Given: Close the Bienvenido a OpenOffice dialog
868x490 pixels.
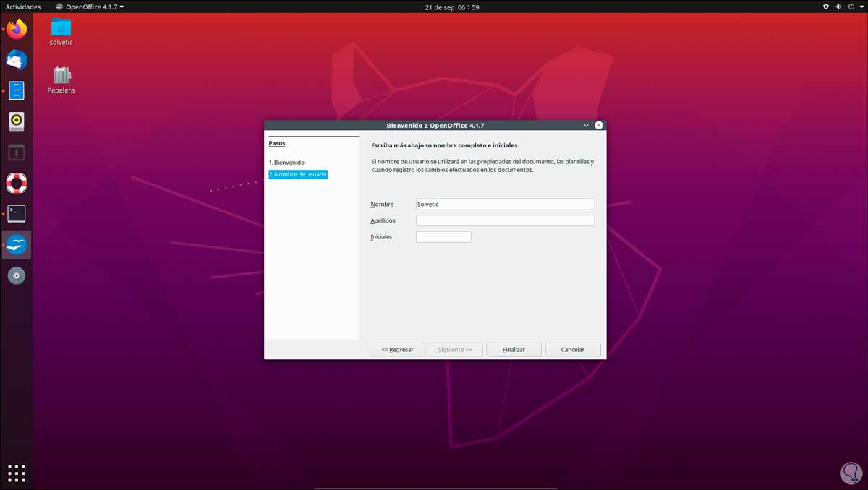Looking at the screenshot, I should click(599, 126).
